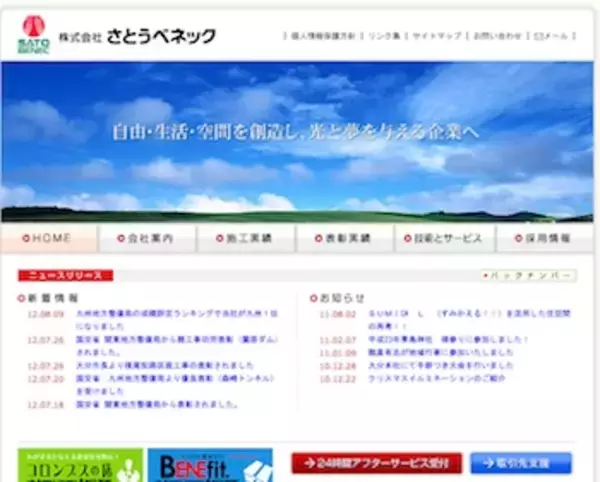This screenshot has height=482, width=600.
Task: Click the 株式会社 さとうベネック company title
Action: [x=137, y=36]
